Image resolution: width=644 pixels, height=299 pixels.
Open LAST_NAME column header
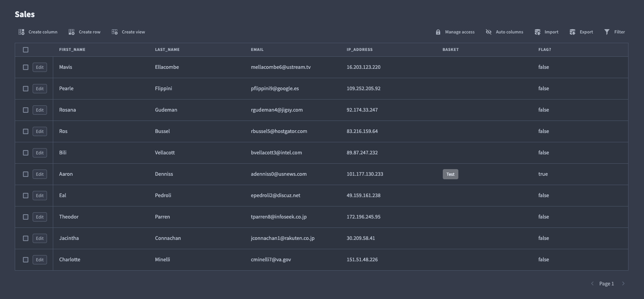coord(167,50)
